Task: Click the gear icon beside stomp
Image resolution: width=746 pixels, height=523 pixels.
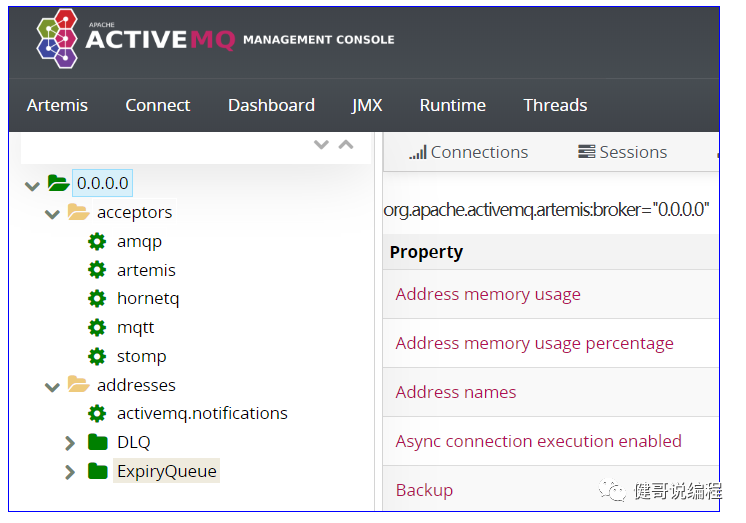Action: (97, 356)
